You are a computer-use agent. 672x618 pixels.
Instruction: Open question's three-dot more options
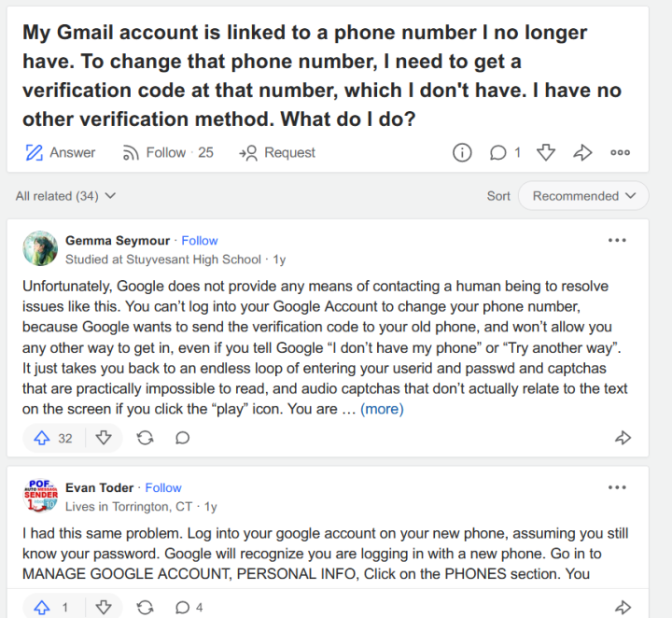620,152
